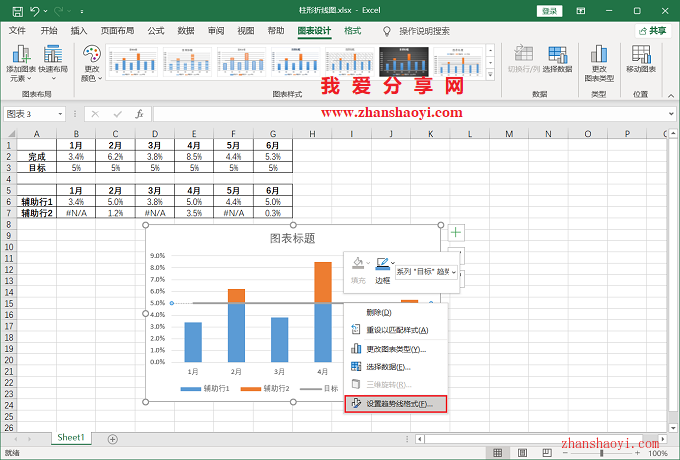680x460 pixels.
Task: Click the Fill bucket icon
Action: [x=358, y=263]
